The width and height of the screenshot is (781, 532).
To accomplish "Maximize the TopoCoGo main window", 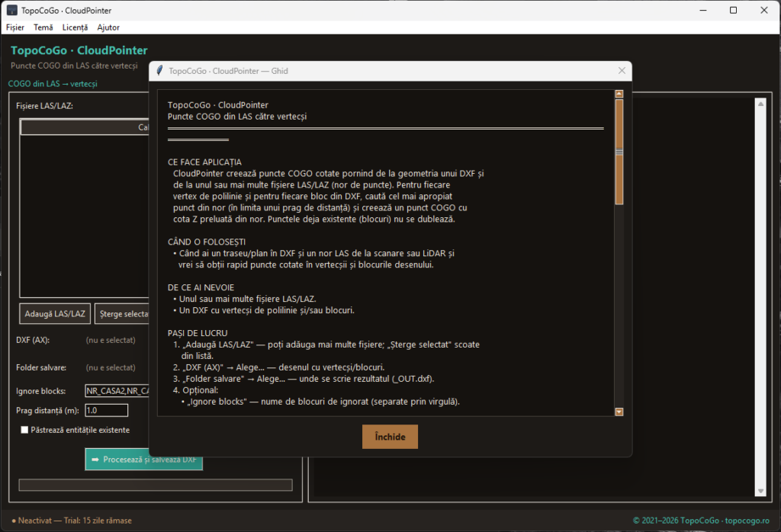I will point(733,10).
